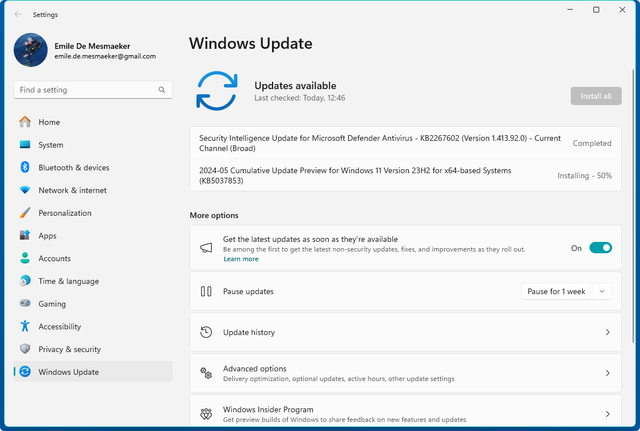Click the Time & language globe icon
Viewport: 640px width, 431px height.
click(x=25, y=281)
